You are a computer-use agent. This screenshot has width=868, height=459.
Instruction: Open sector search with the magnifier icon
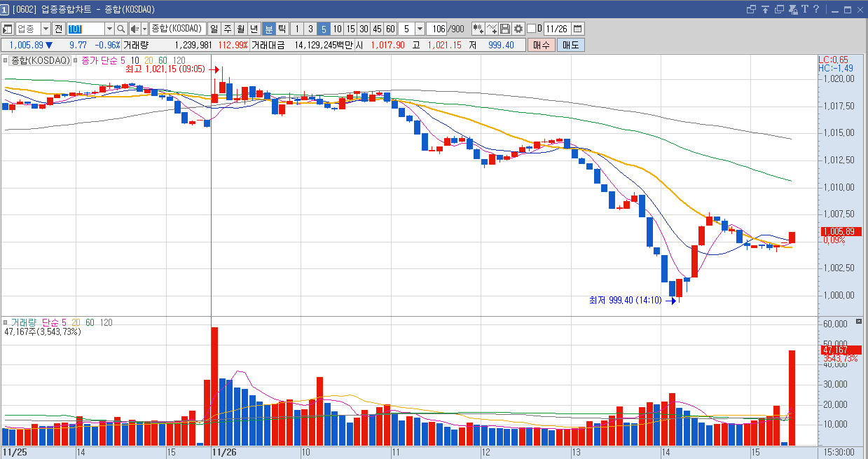[120, 29]
